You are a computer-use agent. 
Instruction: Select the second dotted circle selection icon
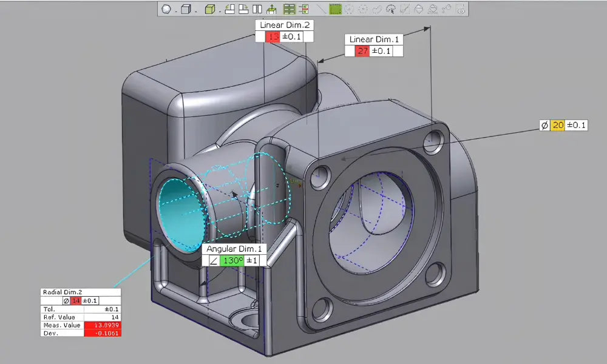[x=363, y=9]
